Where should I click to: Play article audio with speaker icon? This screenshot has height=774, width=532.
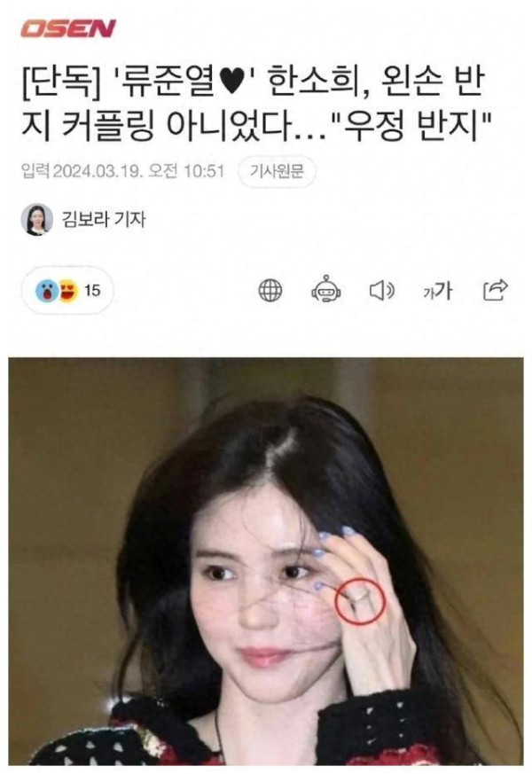(382, 291)
